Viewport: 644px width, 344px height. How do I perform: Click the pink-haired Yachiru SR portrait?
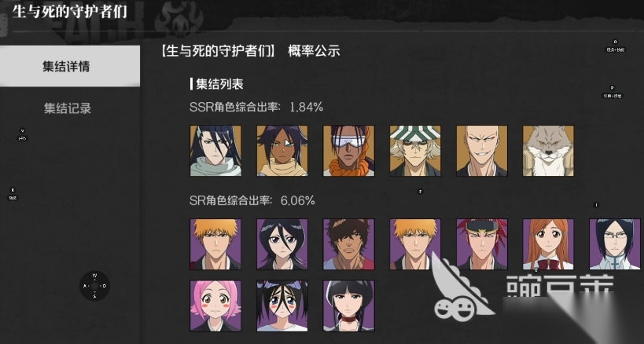pyautogui.click(x=215, y=306)
